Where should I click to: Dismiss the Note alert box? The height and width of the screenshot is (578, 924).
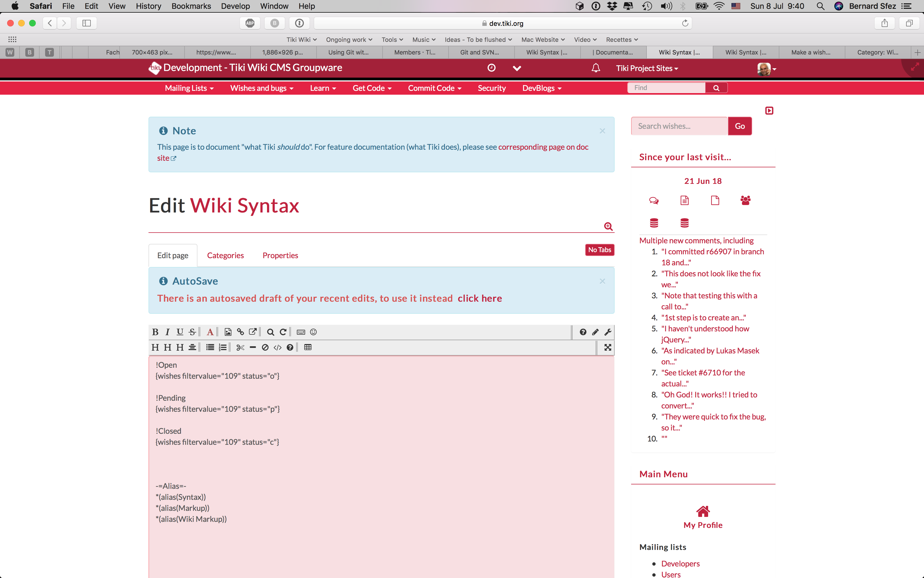(602, 131)
